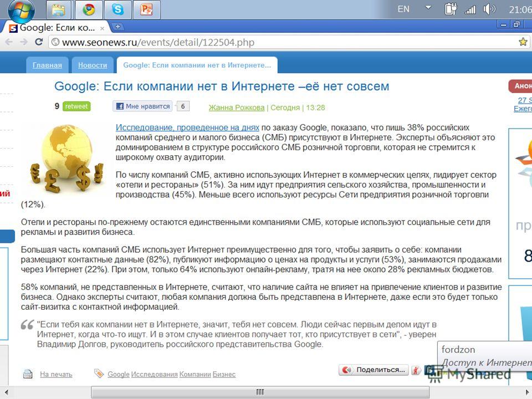This screenshot has width=532, height=399.
Task: Click the На печать print icon
Action: pos(28,374)
